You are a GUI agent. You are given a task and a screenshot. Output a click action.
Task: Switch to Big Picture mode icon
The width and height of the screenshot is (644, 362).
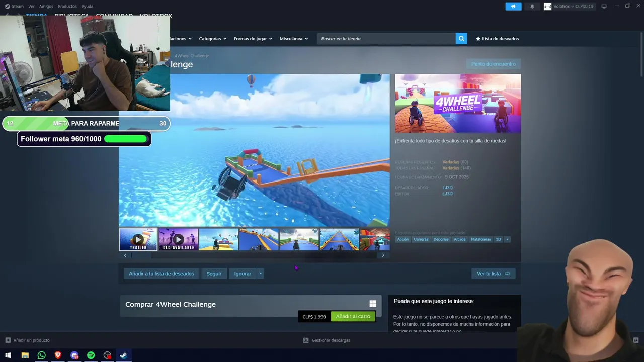604,6
